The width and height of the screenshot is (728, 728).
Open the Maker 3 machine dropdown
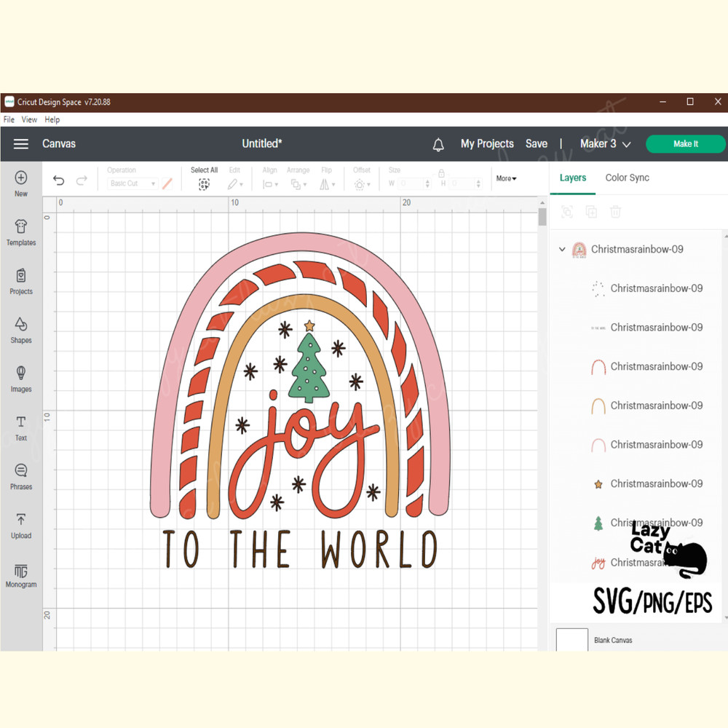605,144
